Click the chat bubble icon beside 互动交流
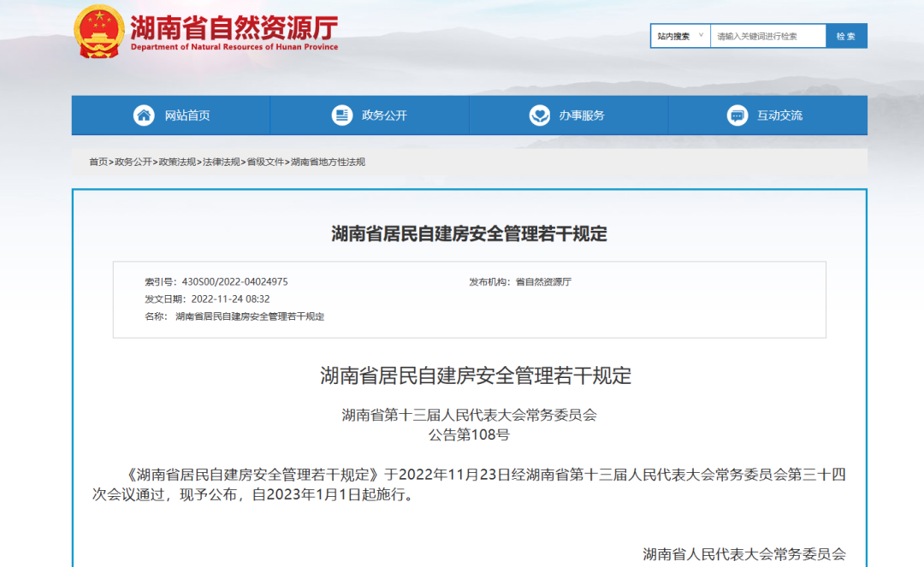The width and height of the screenshot is (924, 567). 737,115
